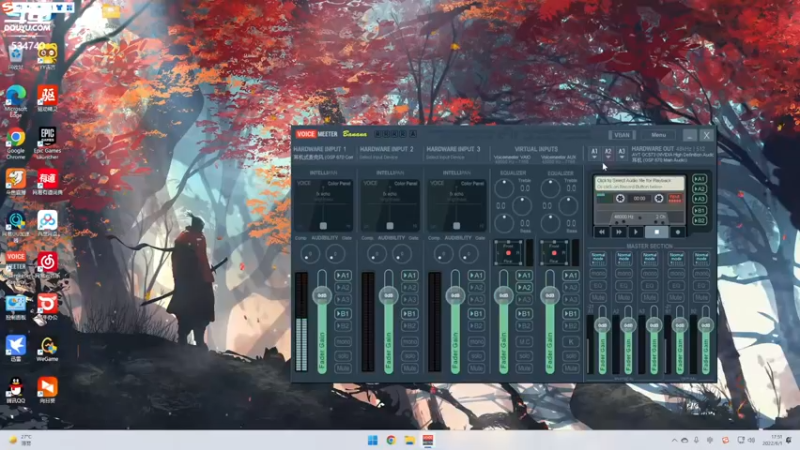Enable A2 routing on Hardware Input 2
The height and width of the screenshot is (450, 800).
point(410,288)
